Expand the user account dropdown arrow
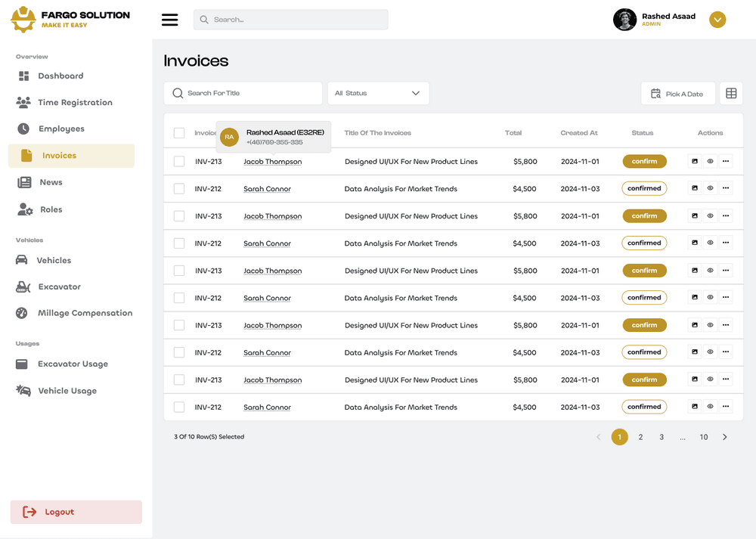 [x=717, y=20]
